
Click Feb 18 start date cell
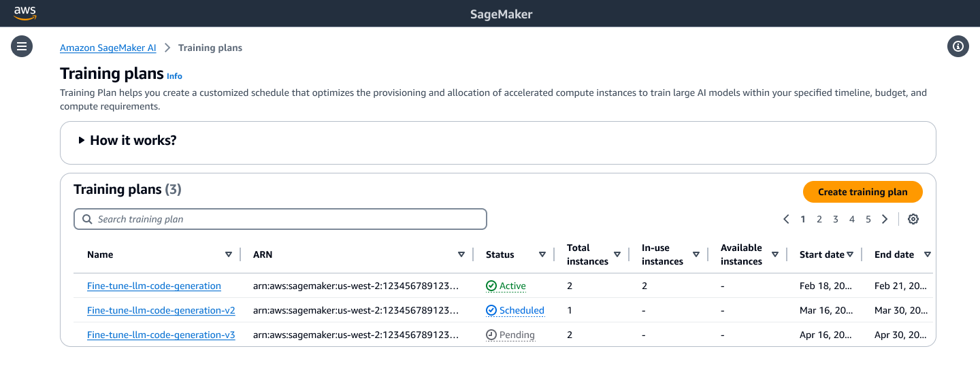(826, 286)
